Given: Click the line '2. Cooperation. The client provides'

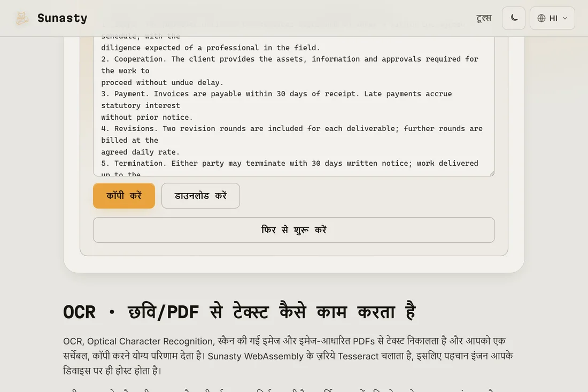Looking at the screenshot, I should click(x=290, y=59).
